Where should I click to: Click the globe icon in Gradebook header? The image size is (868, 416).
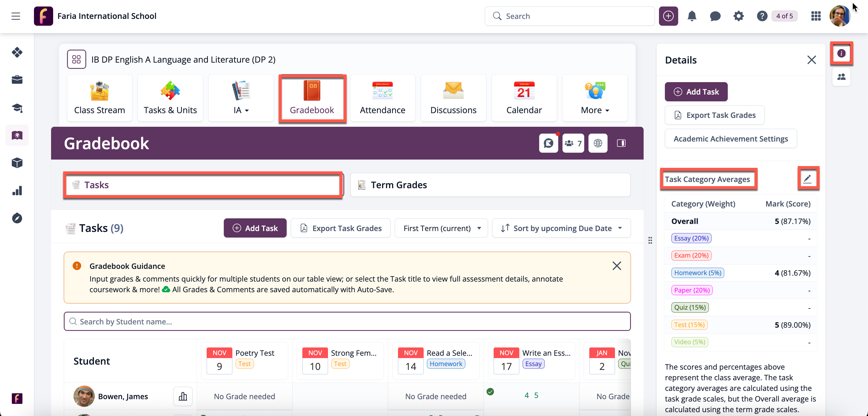(598, 143)
